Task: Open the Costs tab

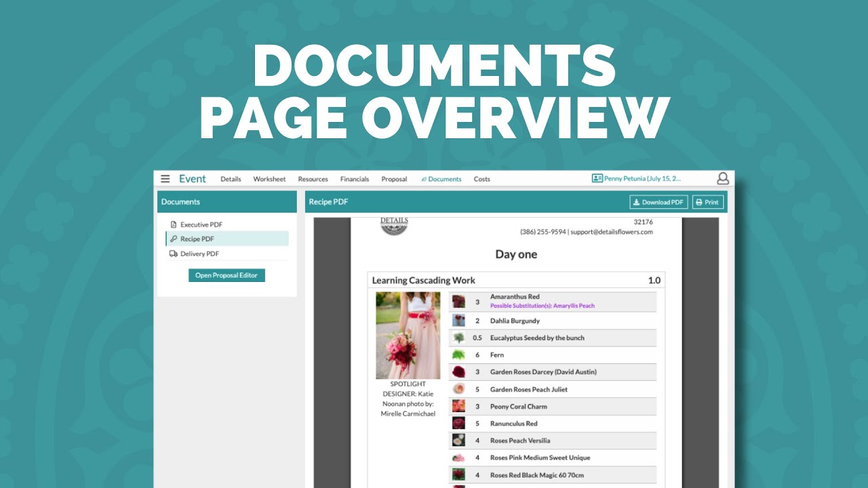Action: click(481, 179)
